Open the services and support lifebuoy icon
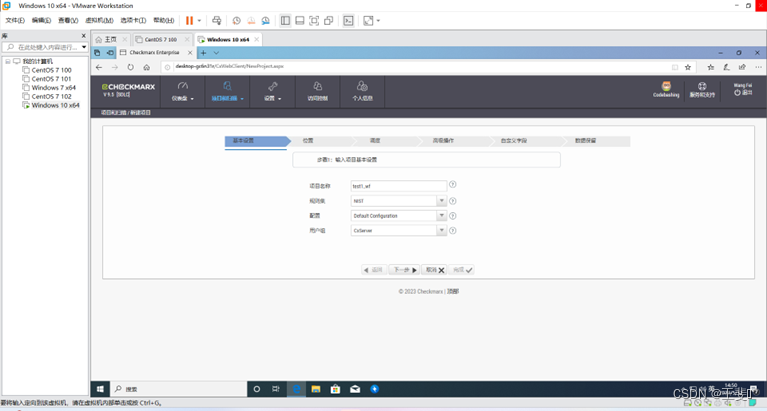 (x=702, y=90)
